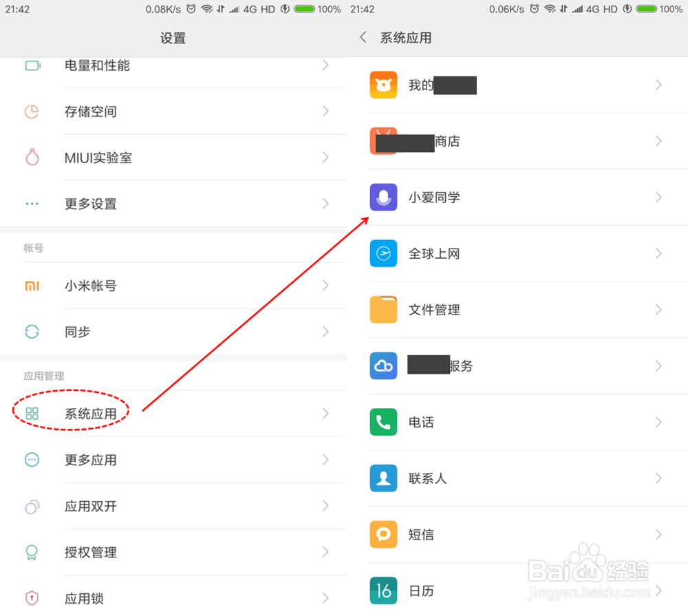
Task: Open the 小米帐号 settings entry
Action: [173, 286]
